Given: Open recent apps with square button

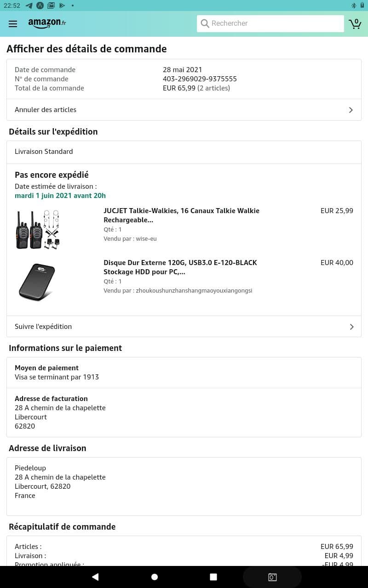Looking at the screenshot, I should 213,577.
